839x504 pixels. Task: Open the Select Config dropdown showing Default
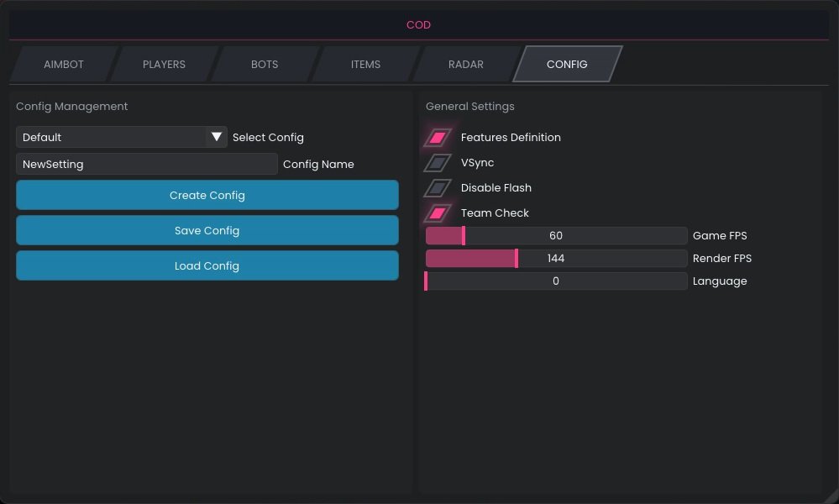click(x=112, y=137)
